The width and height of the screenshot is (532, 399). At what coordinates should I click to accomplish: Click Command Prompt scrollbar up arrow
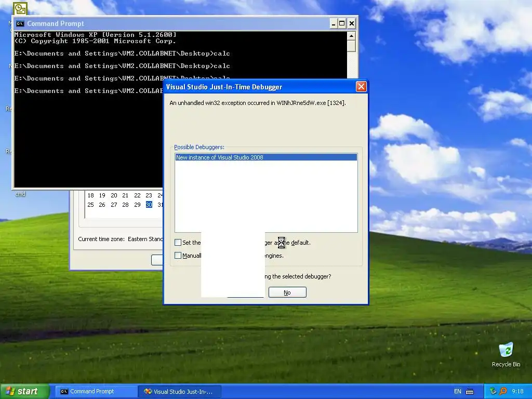pyautogui.click(x=352, y=36)
